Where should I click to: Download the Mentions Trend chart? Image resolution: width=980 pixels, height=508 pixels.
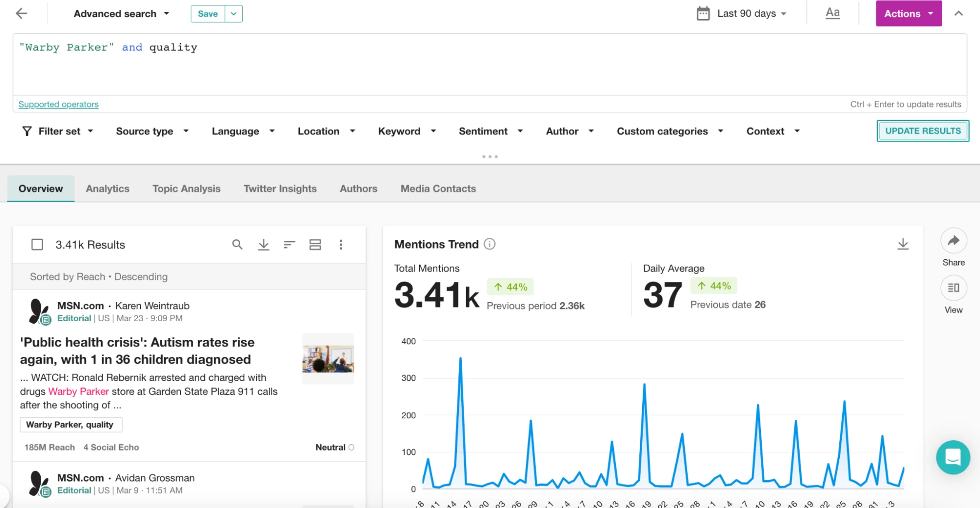pos(903,244)
